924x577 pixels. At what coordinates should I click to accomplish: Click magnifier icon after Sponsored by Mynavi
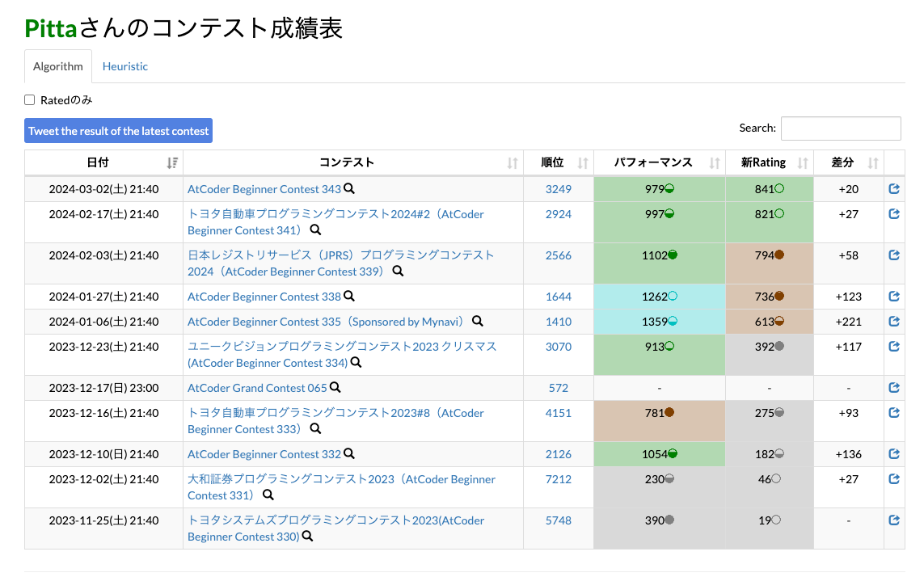point(478,321)
